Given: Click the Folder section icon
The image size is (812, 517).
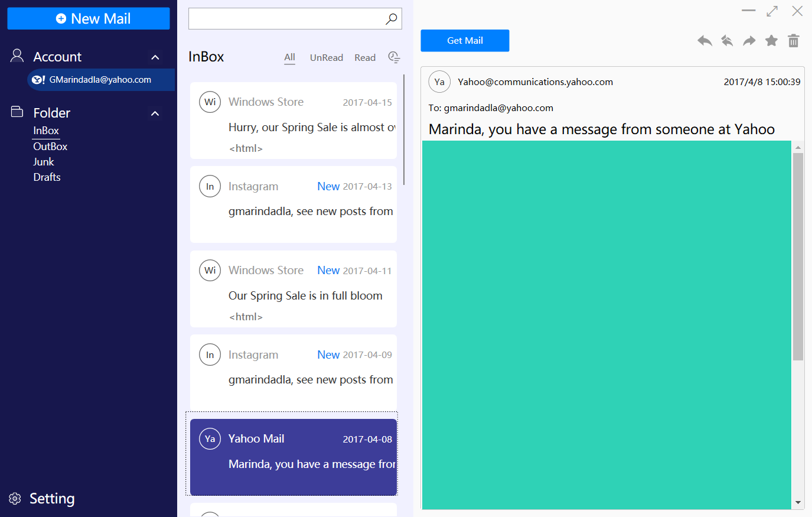Looking at the screenshot, I should click(17, 112).
